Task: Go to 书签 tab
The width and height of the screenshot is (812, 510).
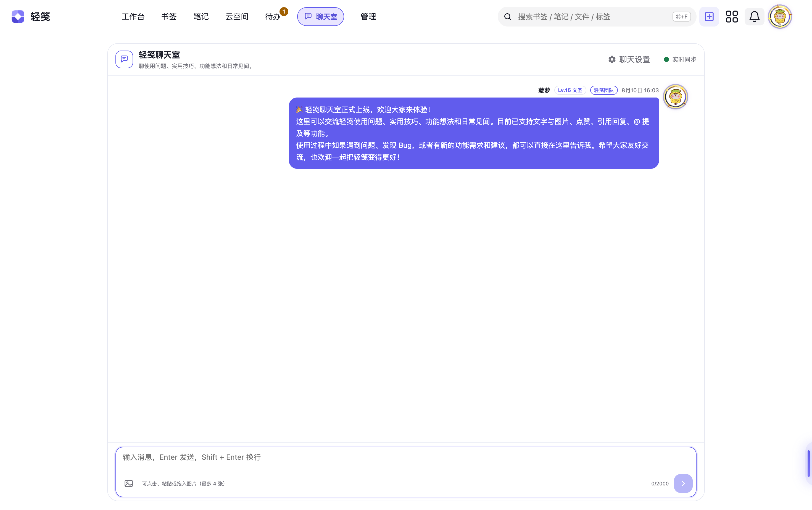Action: coord(169,17)
